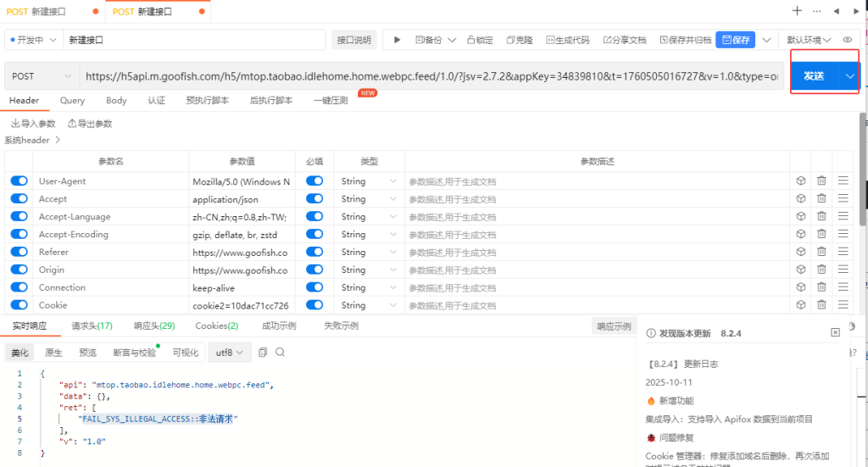Viewport: 868px width, 467px height.
Task: Open the 备份 backup dropdown arrow
Action: 452,40
